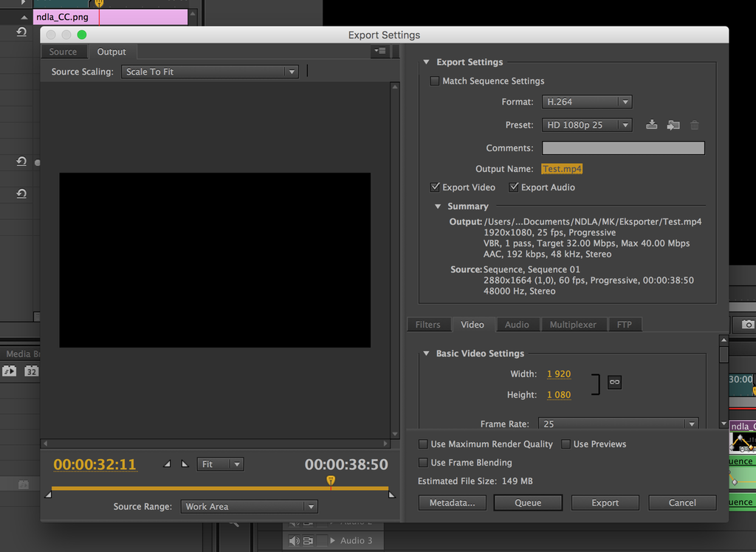Click into the Comments text field
Viewport: 756px width, 552px height.
[x=623, y=148]
